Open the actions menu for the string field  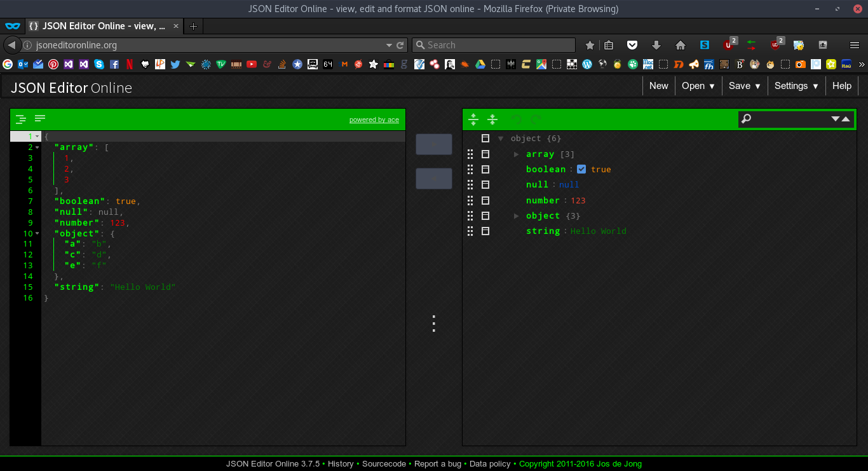coord(485,231)
